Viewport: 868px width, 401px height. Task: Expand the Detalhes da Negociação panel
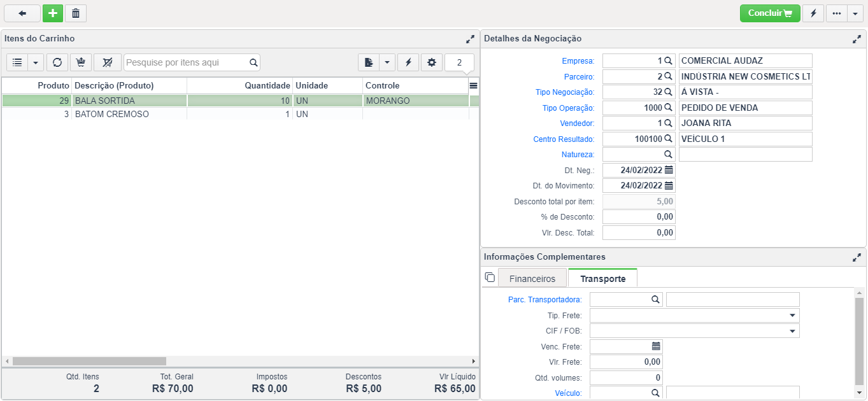(x=857, y=39)
